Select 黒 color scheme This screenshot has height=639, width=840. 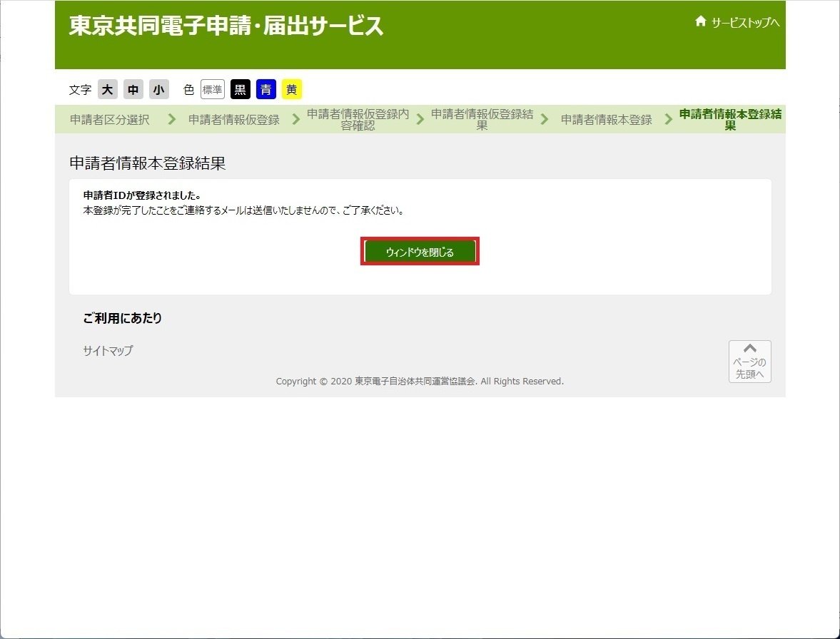click(x=241, y=89)
